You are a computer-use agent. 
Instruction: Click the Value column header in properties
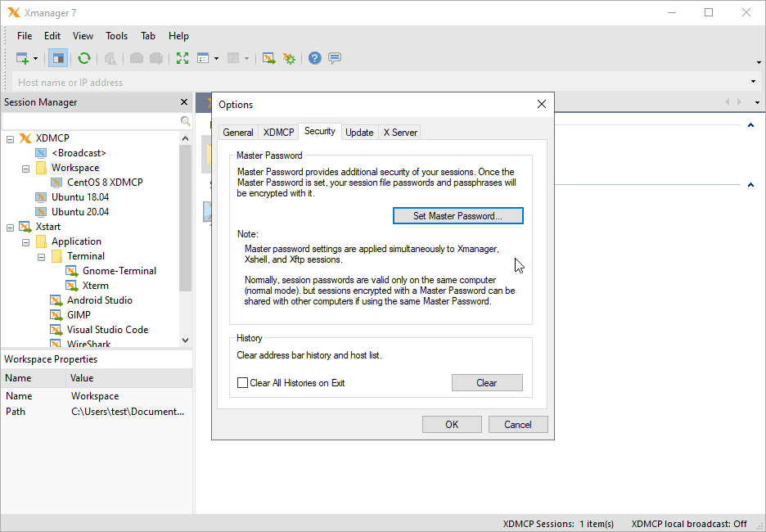click(x=129, y=378)
